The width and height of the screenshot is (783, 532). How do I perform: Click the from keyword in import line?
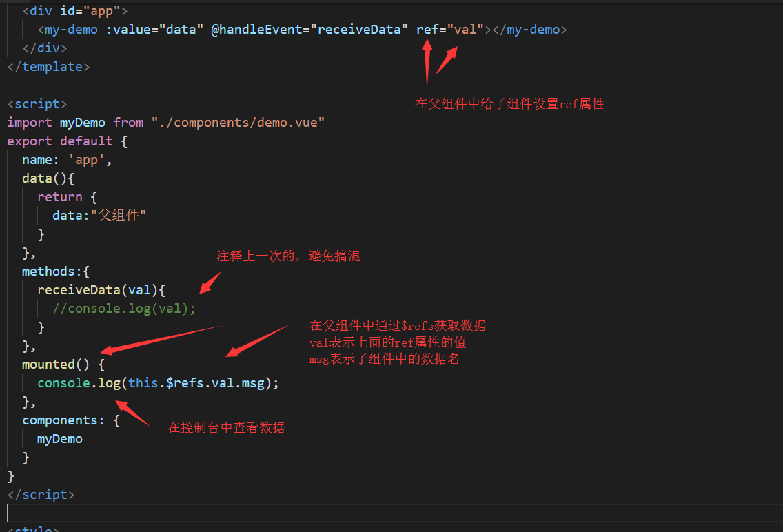128,122
